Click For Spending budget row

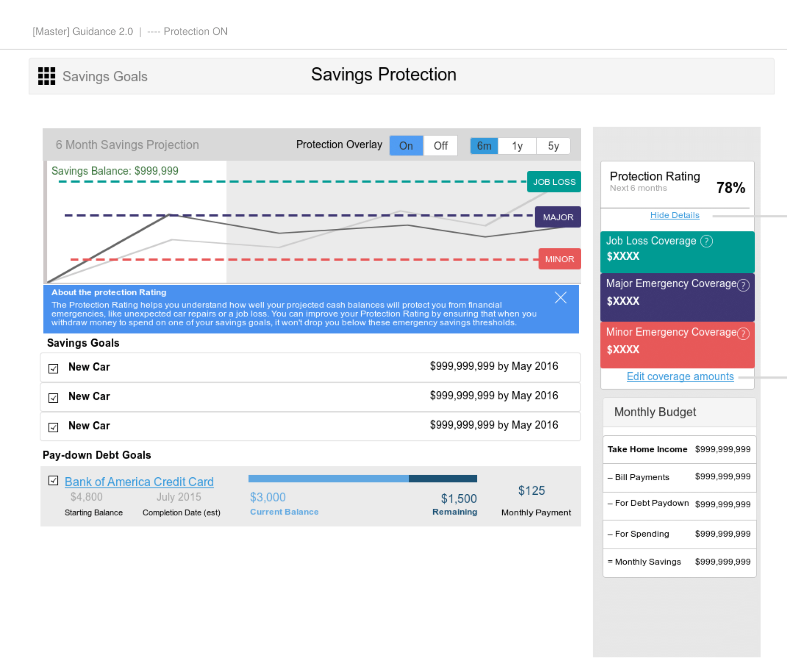point(679,534)
